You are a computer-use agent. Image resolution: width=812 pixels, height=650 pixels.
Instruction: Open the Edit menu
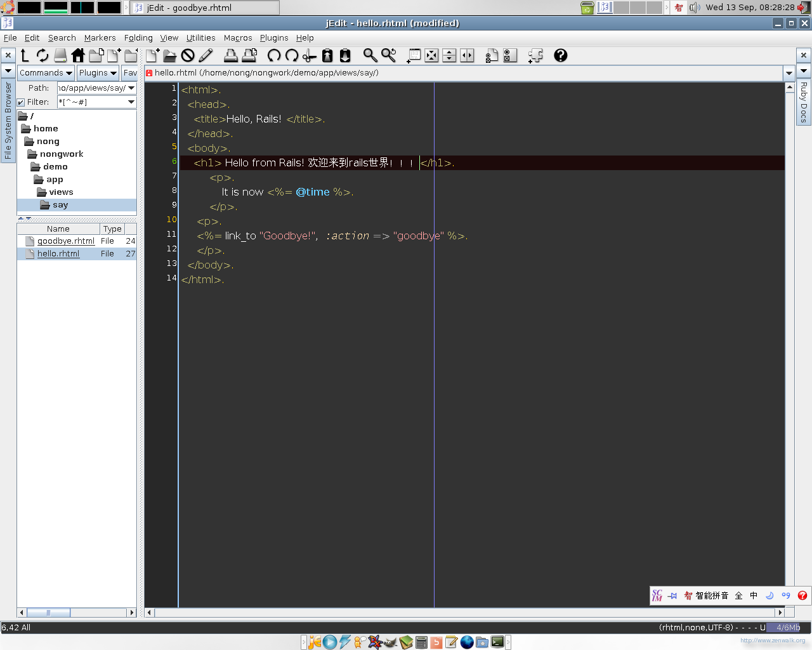[x=32, y=38]
